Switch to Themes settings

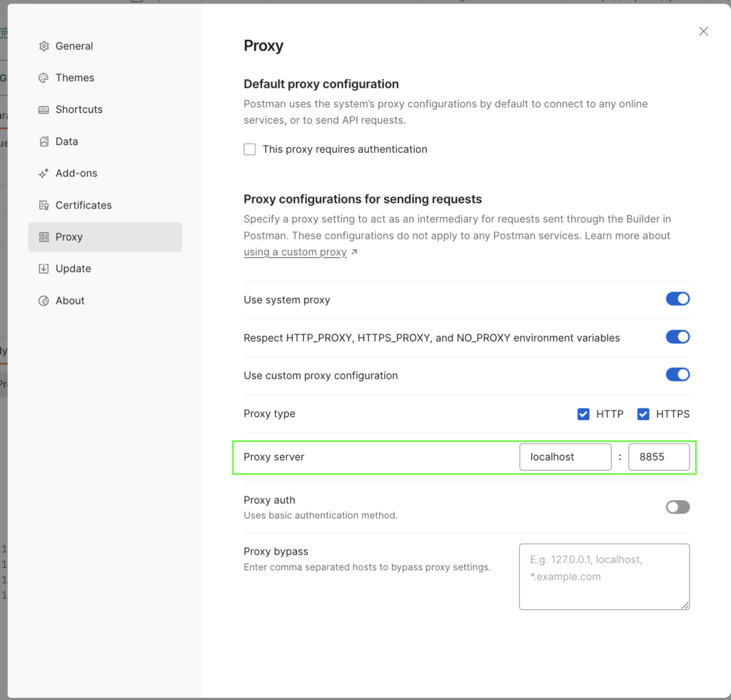coord(105,78)
